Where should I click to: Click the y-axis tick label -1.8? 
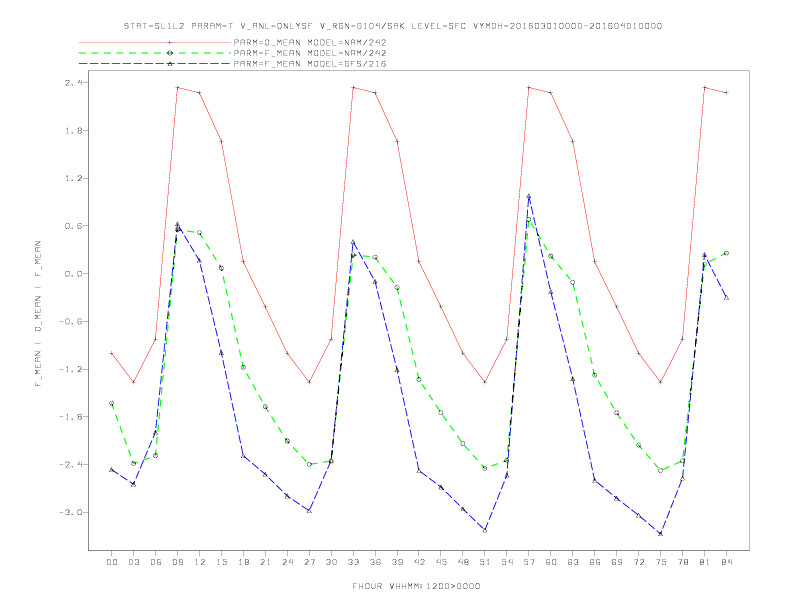pos(70,417)
